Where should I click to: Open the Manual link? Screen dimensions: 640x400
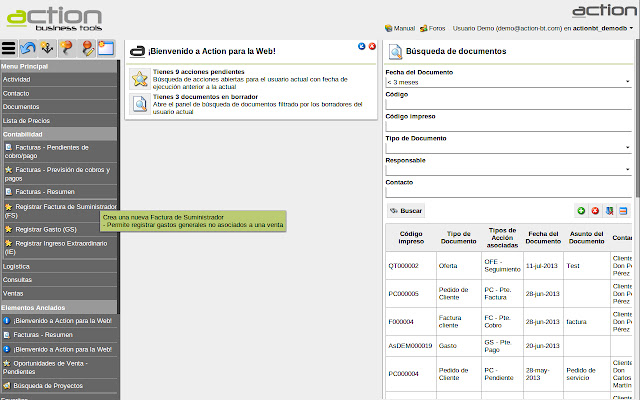pyautogui.click(x=400, y=28)
